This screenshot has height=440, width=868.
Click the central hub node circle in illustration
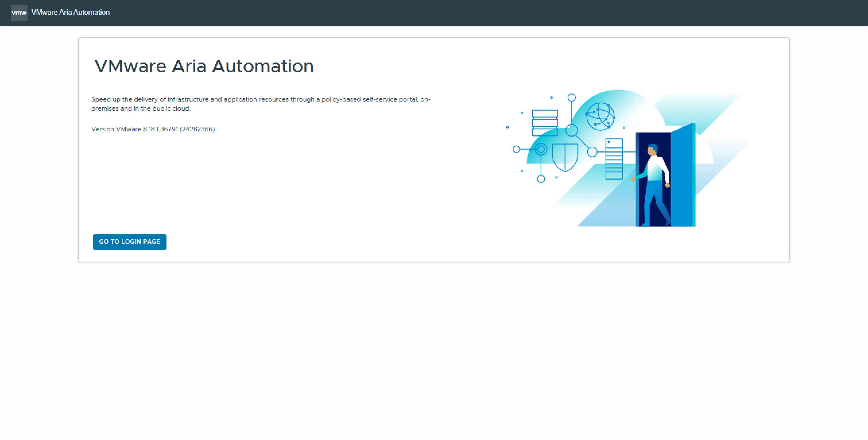[571, 130]
